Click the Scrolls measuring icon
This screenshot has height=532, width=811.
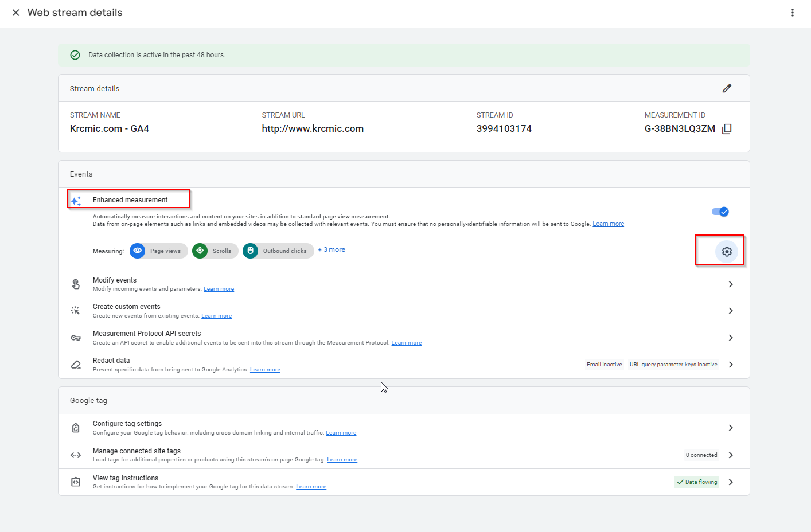(200, 251)
